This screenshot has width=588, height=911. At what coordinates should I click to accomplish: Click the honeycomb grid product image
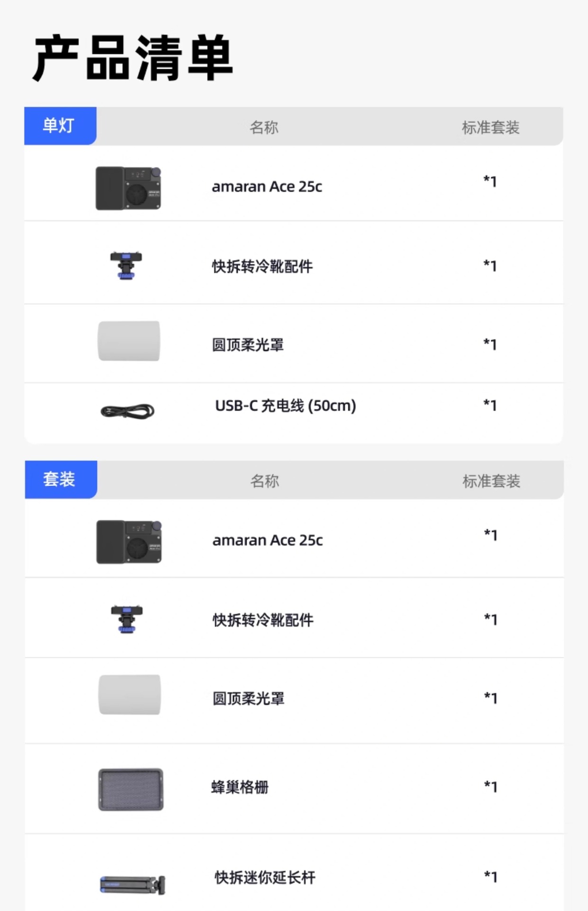(x=131, y=790)
